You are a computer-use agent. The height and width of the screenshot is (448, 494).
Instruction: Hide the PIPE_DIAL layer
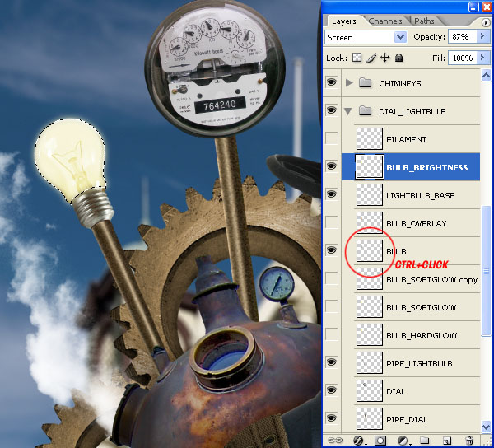point(332,418)
